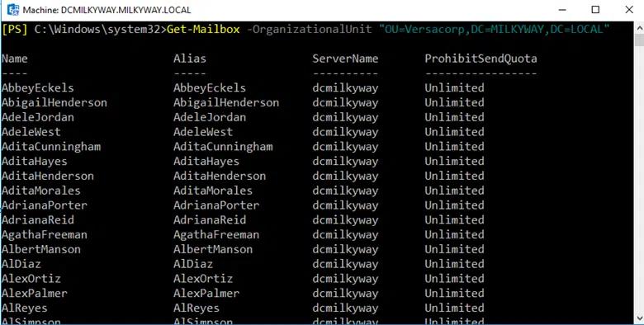This screenshot has width=644, height=325.
Task: Click dcmilkyway in the AlDiaz row
Action: click(345, 264)
